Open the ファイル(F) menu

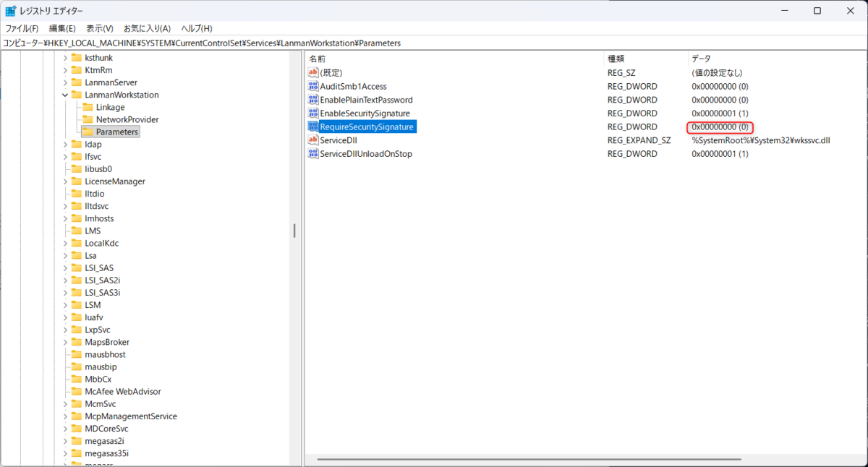point(22,28)
